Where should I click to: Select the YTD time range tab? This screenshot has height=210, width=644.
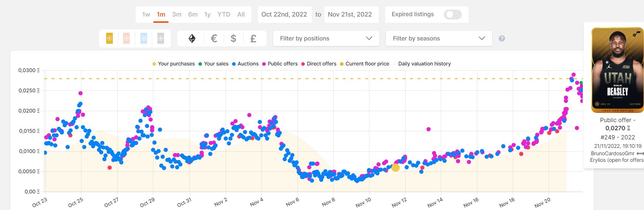[x=224, y=14]
